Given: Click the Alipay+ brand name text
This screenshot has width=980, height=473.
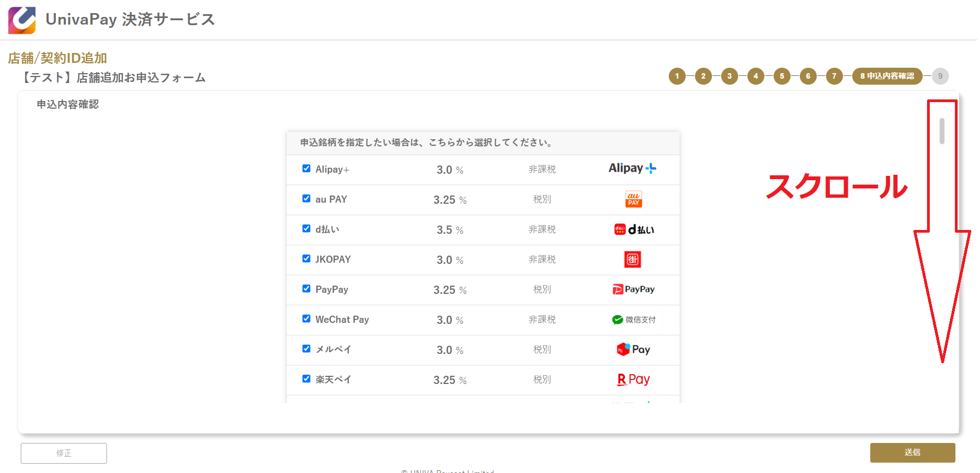Looking at the screenshot, I should pyautogui.click(x=332, y=169).
